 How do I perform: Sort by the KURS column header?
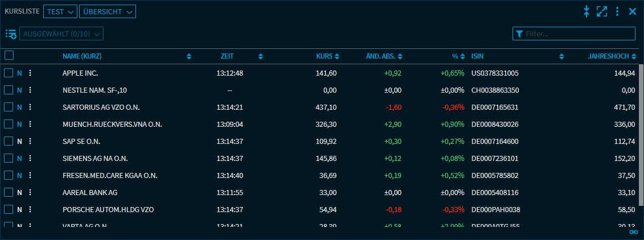[324, 56]
